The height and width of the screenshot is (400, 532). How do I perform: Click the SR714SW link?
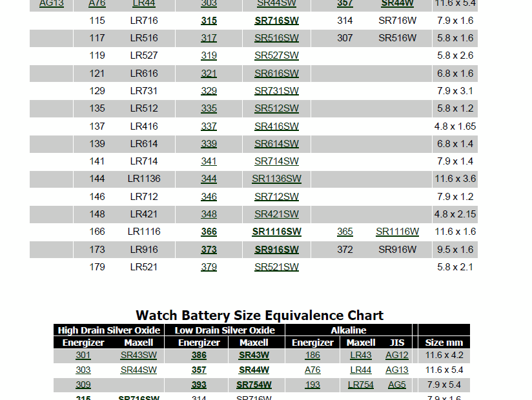click(276, 161)
